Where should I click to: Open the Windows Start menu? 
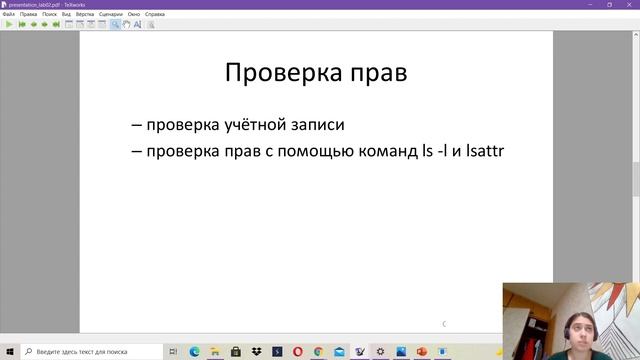tap(10, 351)
